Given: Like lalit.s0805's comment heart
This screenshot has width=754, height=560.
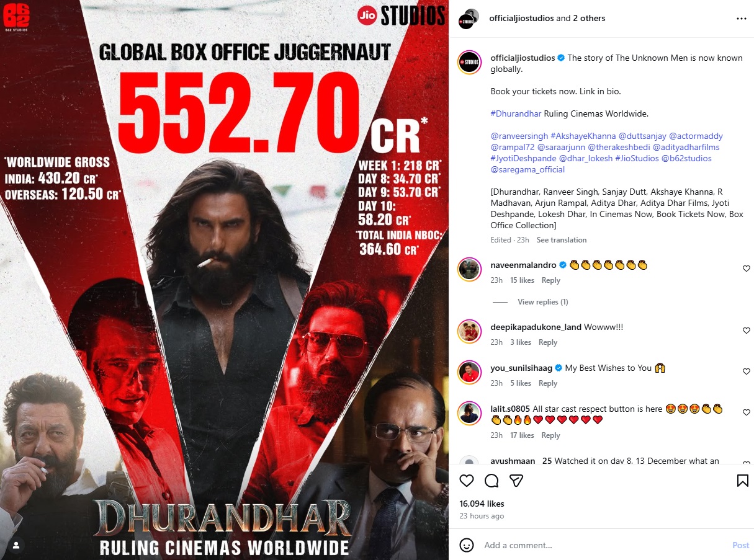Looking at the screenshot, I should 746,412.
